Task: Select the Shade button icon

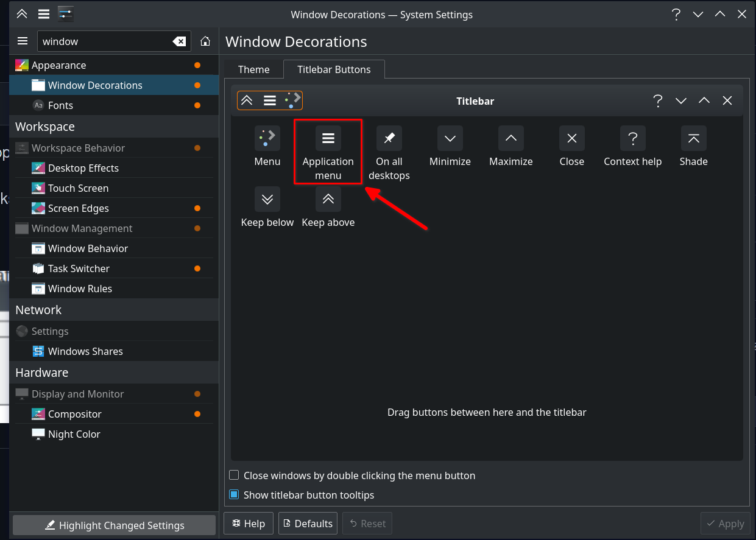Action: coord(694,138)
